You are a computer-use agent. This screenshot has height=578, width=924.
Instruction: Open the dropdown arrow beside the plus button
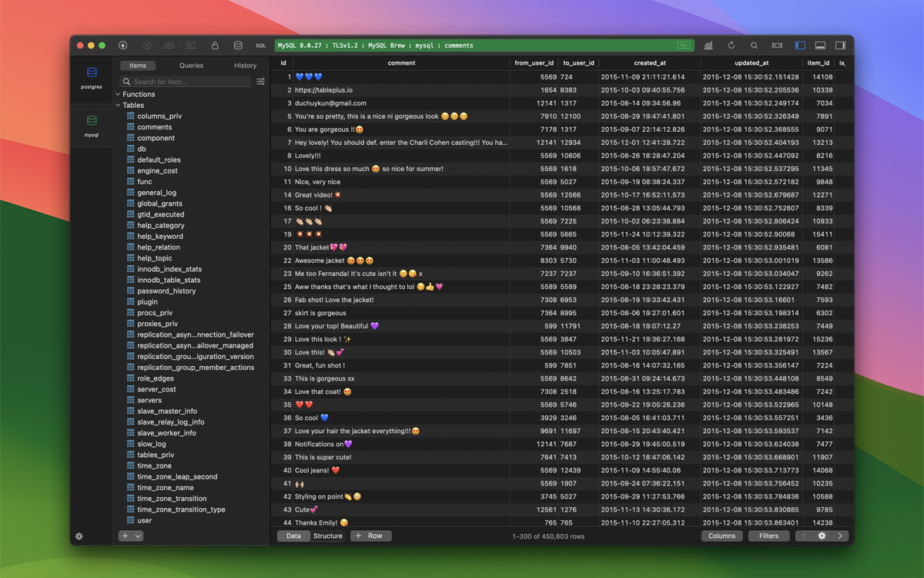139,536
